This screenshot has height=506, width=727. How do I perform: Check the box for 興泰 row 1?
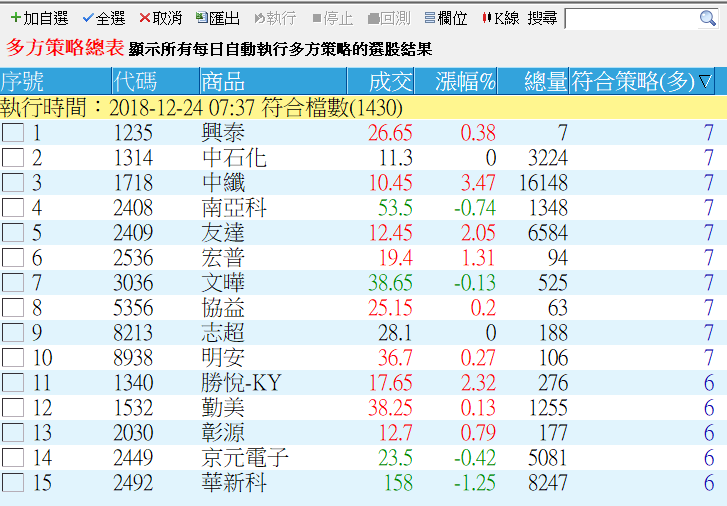tap(13, 133)
